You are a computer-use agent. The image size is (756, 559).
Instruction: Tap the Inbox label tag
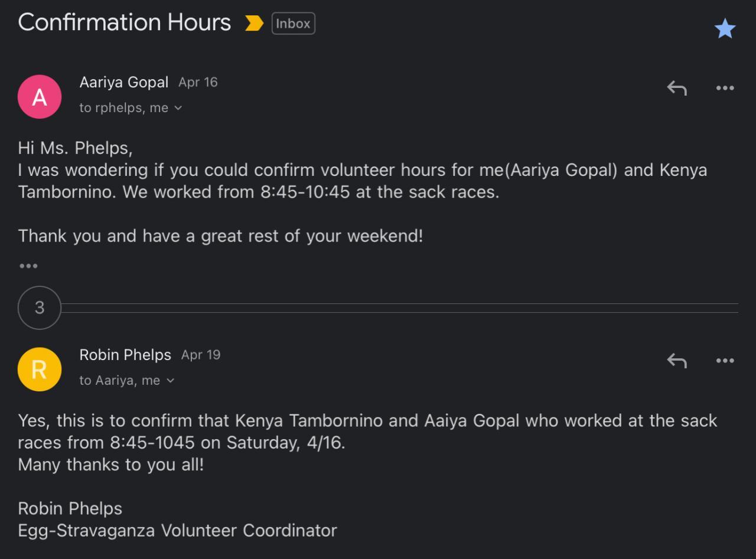click(293, 24)
